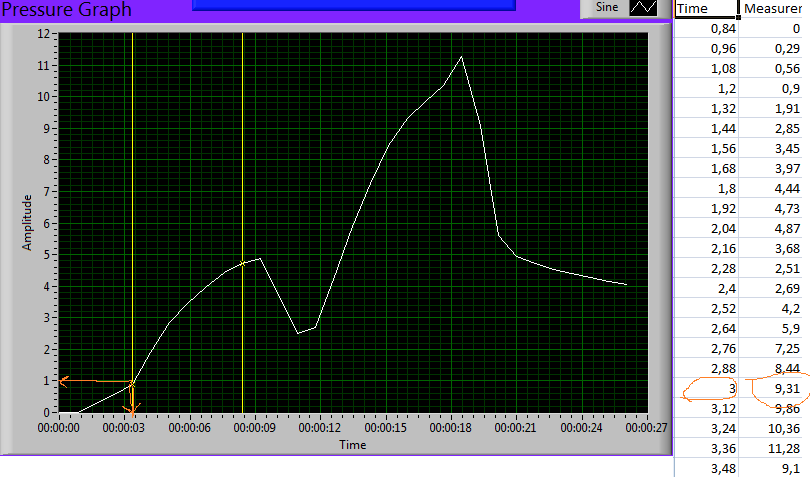Click y-axis scale value 10
810x480 pixels.
click(43, 97)
